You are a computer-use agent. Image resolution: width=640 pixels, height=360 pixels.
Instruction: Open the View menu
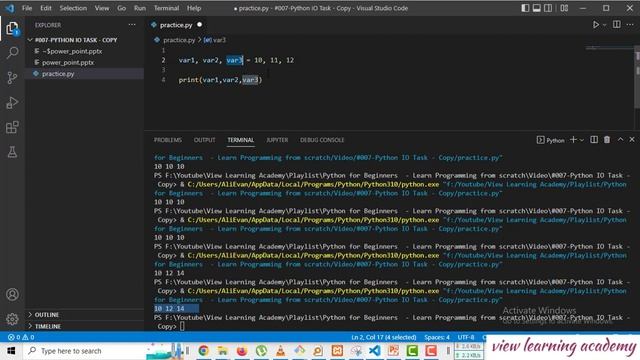pos(102,8)
